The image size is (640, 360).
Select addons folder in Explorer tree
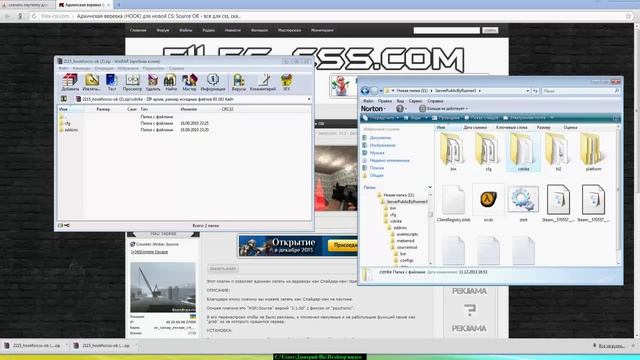click(x=400, y=228)
